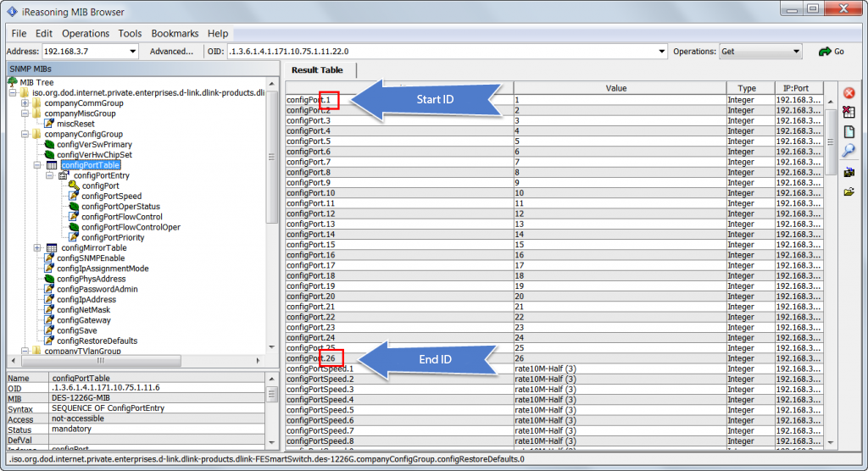Screen dimensions: 868x471
Task: Click the IP:Port column header
Action: pyautogui.click(x=796, y=88)
